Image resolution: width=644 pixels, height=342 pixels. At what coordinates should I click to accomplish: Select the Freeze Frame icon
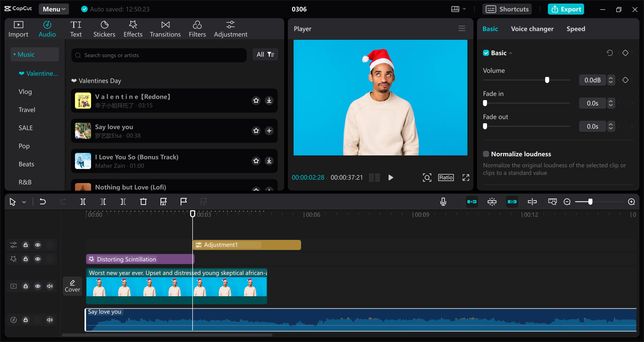pos(492,202)
